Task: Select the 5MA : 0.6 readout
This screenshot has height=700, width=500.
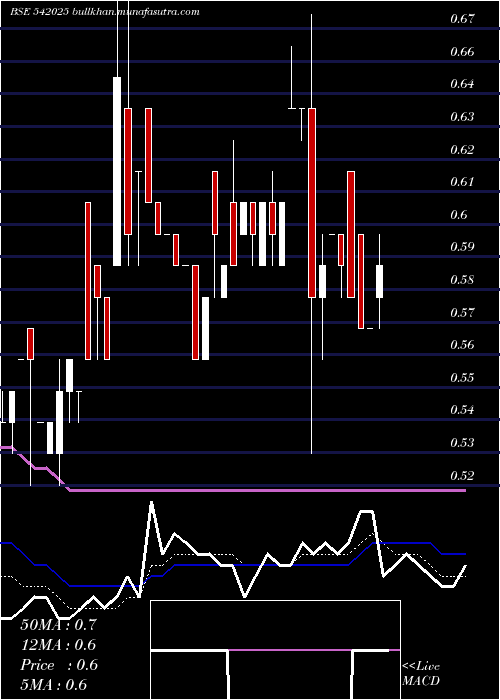Action: pos(54,685)
